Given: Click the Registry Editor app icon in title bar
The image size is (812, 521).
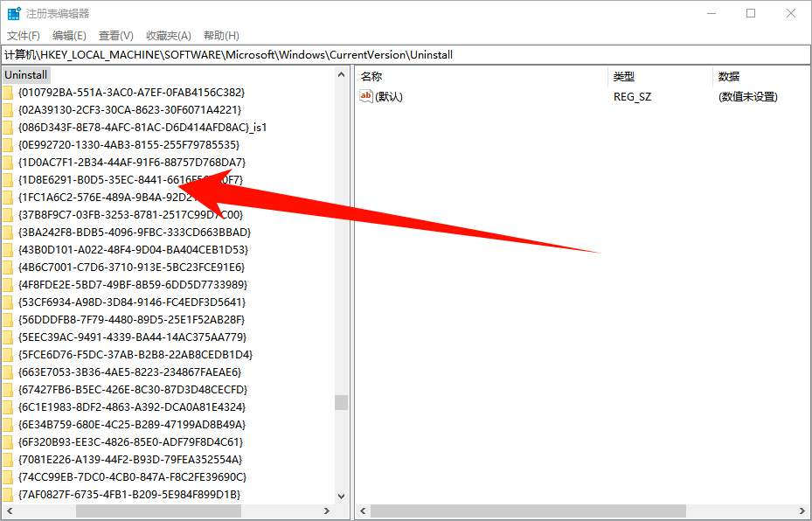Looking at the screenshot, I should pyautogui.click(x=14, y=13).
